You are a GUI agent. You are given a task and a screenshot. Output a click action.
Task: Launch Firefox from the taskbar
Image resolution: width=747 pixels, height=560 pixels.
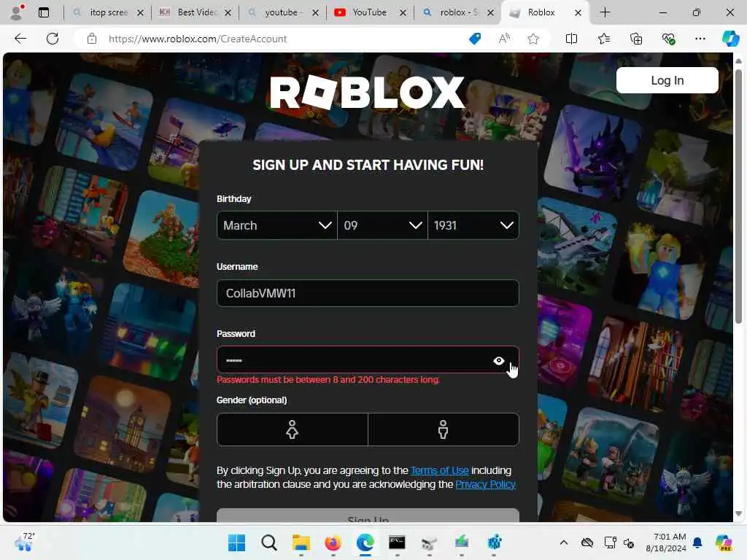[333, 542]
